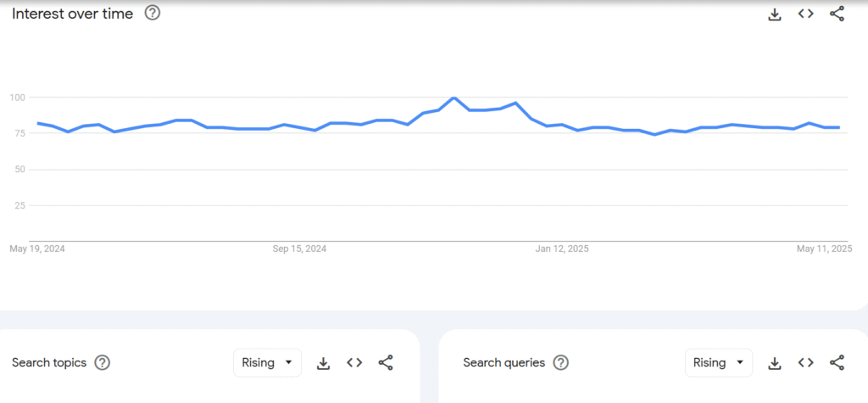The image size is (868, 403).
Task: Download Search queries data
Action: click(x=774, y=363)
